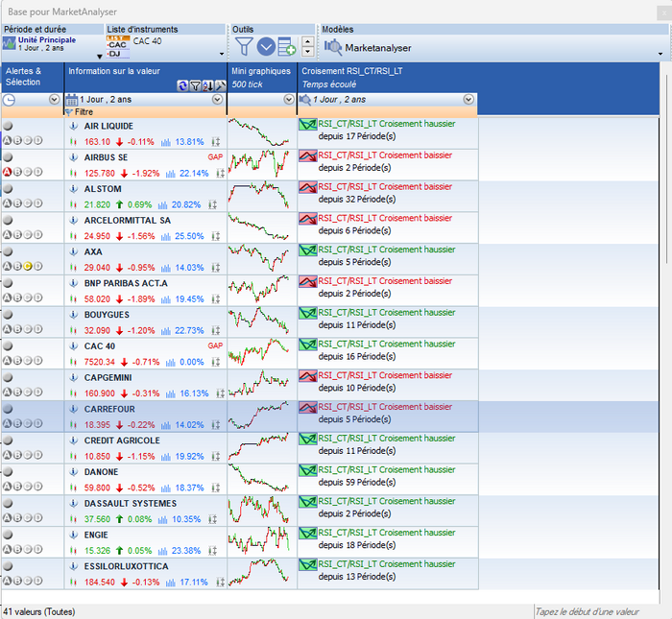Screen dimensions: 672x619
Task: Expand the Période et durée dropdown arrow
Action: click(100, 57)
